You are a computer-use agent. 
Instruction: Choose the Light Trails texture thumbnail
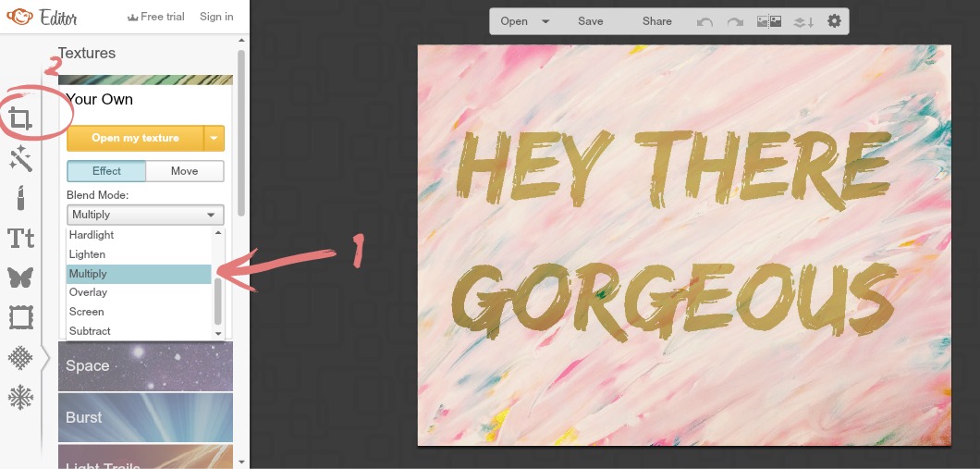[x=145, y=456]
